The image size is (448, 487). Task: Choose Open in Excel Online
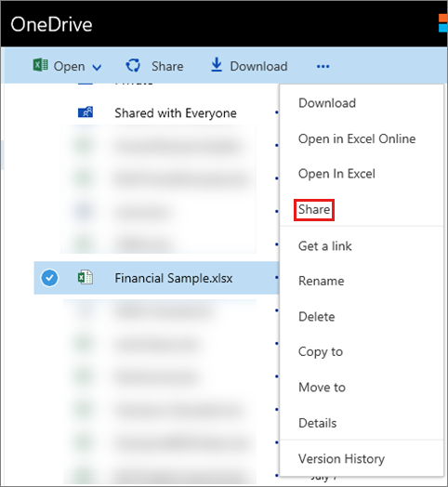pyautogui.click(x=357, y=138)
